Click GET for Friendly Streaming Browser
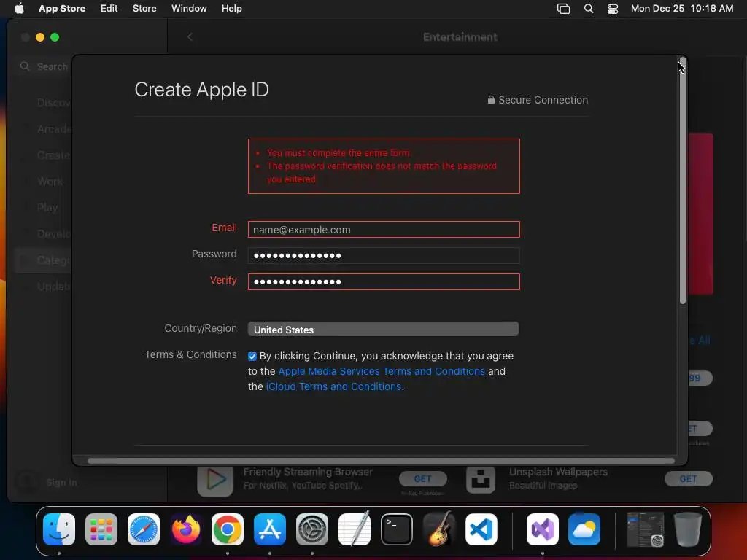The height and width of the screenshot is (560, 747). tap(422, 478)
